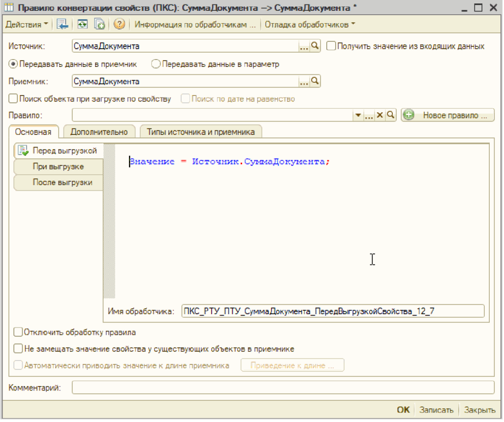Check Отключить обработку правила checkbox
The image size is (504, 422).
click(18, 332)
